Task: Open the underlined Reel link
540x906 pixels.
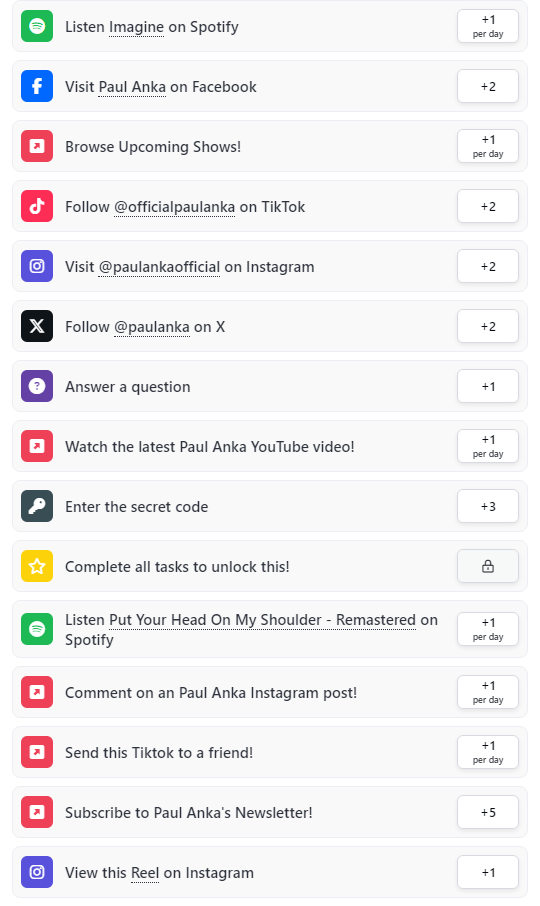Action: tap(145, 873)
